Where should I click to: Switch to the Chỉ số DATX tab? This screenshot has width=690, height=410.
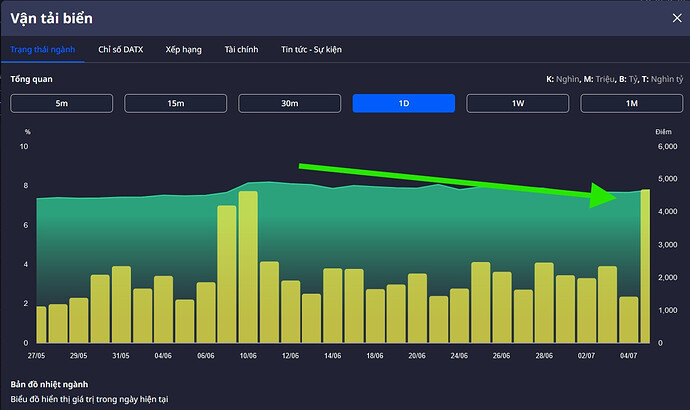(120, 49)
